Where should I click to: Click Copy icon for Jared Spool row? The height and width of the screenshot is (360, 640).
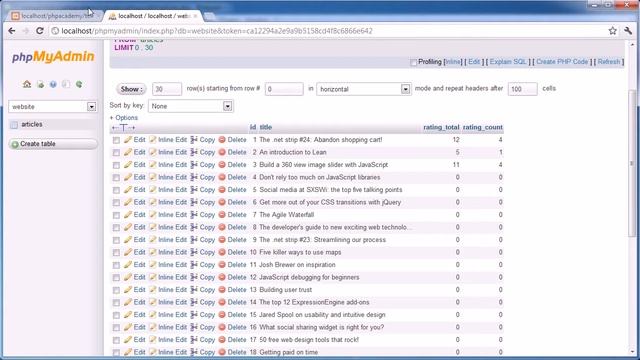(x=194, y=315)
